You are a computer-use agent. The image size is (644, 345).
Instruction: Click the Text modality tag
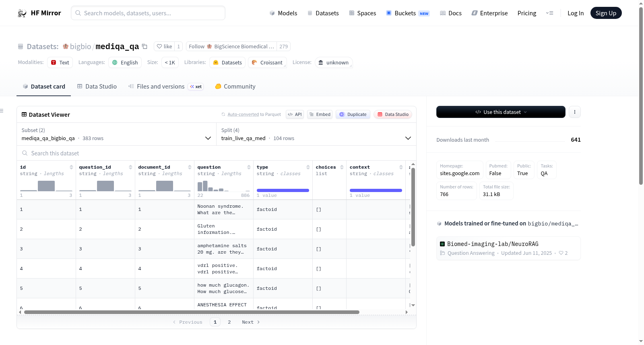click(60, 62)
